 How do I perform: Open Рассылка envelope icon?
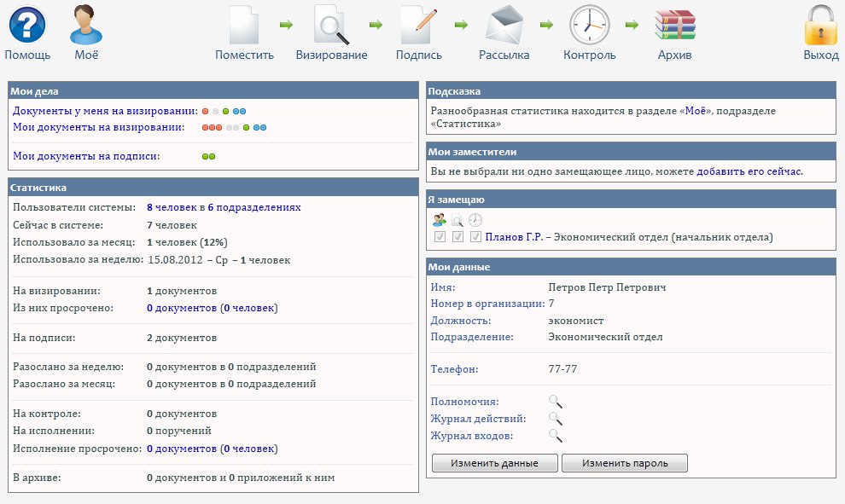point(504,25)
